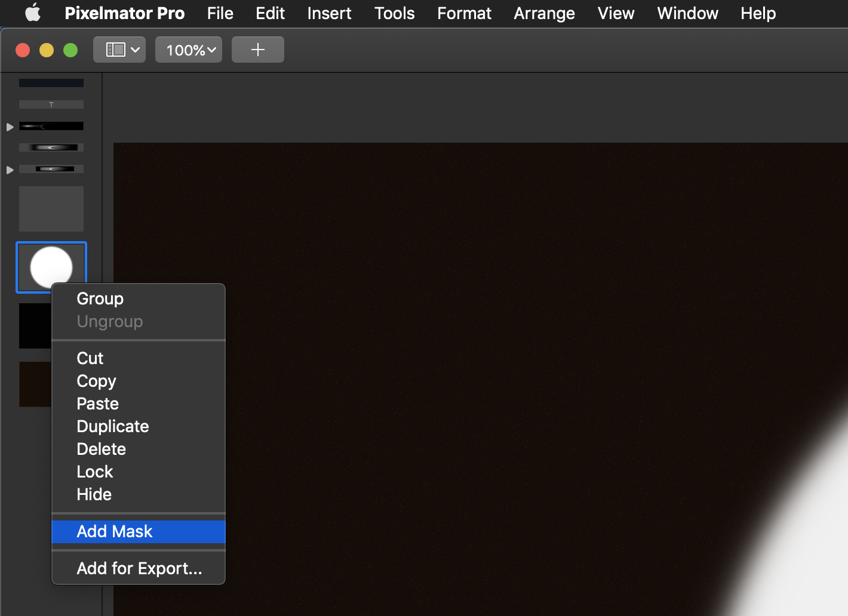
Task: Open the View menu
Action: 616,13
